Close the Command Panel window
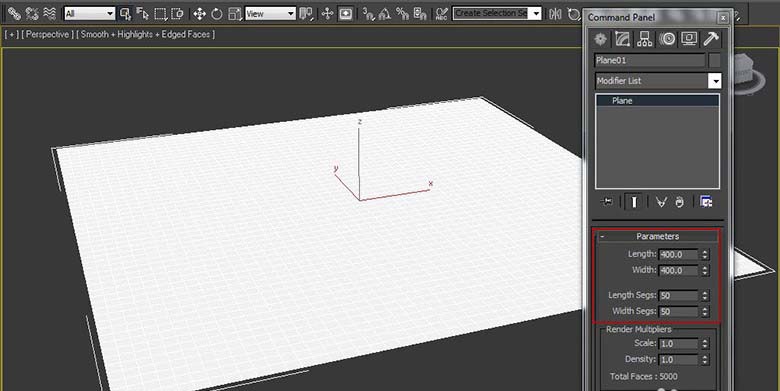 click(723, 18)
